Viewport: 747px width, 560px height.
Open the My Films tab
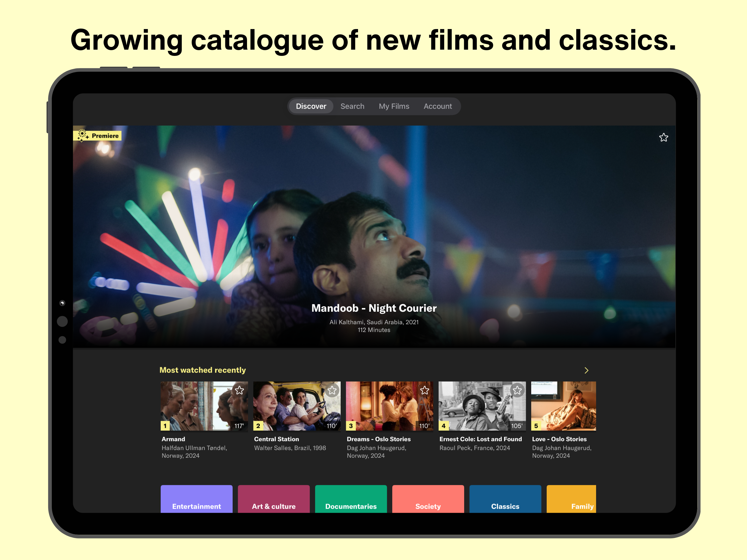(x=394, y=106)
